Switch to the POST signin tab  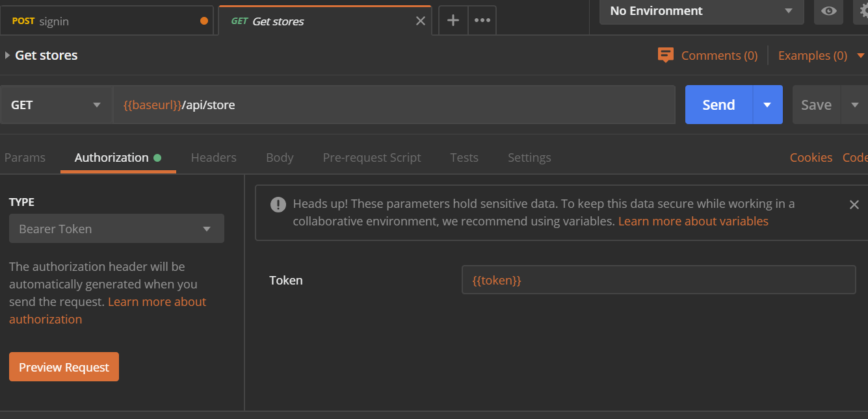pos(104,21)
